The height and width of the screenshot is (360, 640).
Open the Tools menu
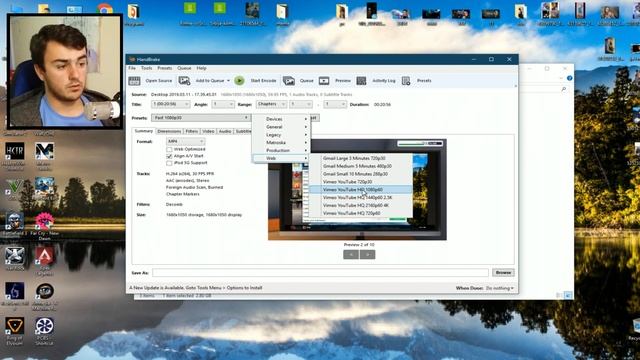(x=147, y=68)
